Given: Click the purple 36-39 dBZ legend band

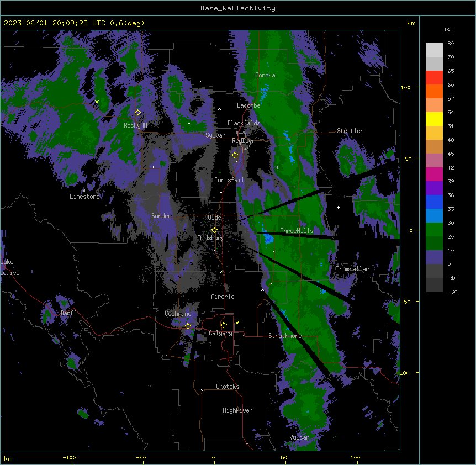Looking at the screenshot, I should click(434, 188).
